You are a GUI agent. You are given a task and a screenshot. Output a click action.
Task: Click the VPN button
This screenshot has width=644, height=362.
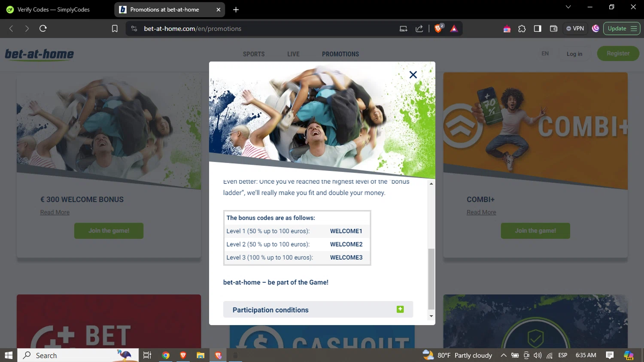pyautogui.click(x=575, y=29)
